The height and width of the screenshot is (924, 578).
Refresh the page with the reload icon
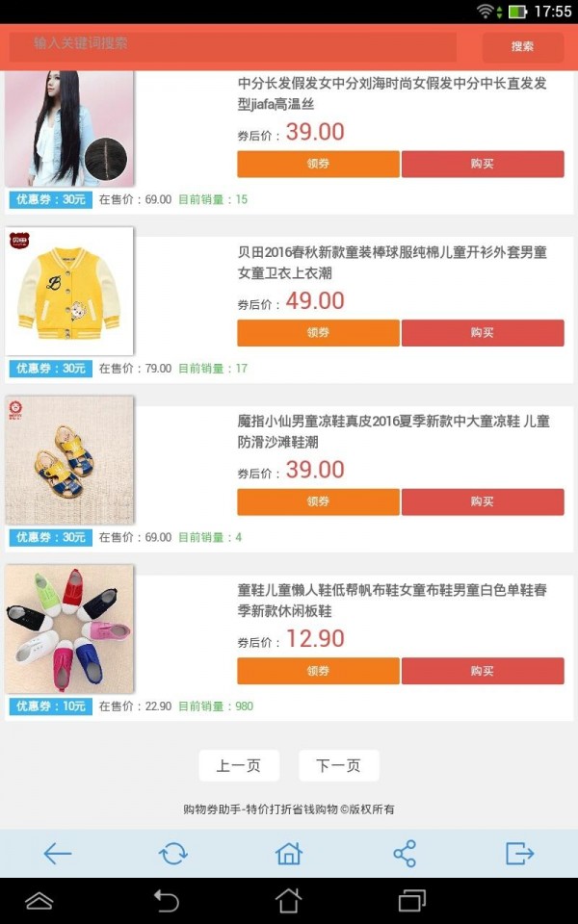pos(172,853)
